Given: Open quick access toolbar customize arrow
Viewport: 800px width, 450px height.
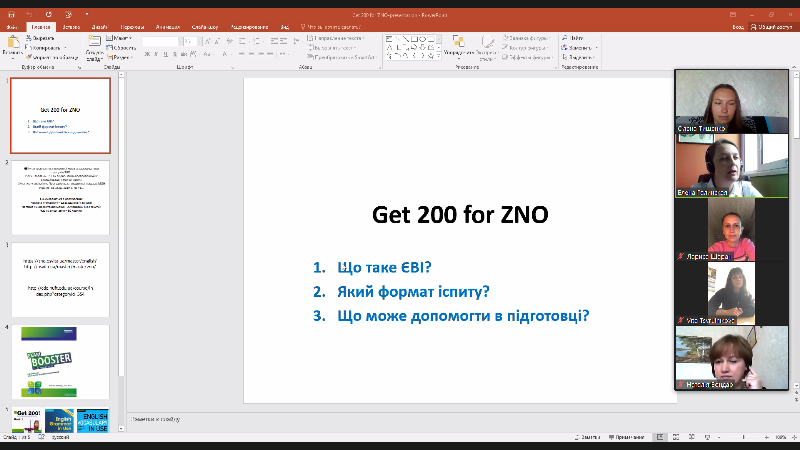Looking at the screenshot, I should 87,15.
